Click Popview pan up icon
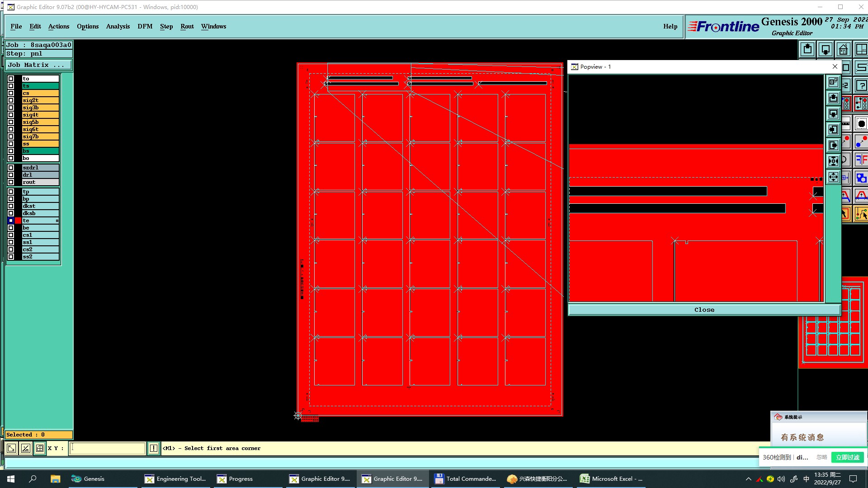 pos(833,98)
